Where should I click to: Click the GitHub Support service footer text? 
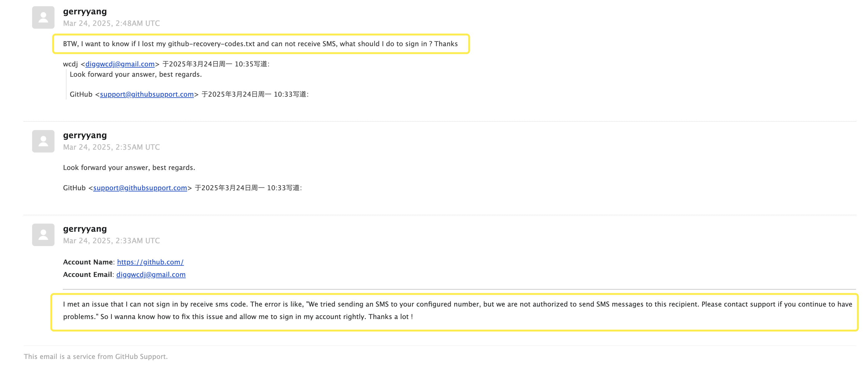tap(95, 356)
